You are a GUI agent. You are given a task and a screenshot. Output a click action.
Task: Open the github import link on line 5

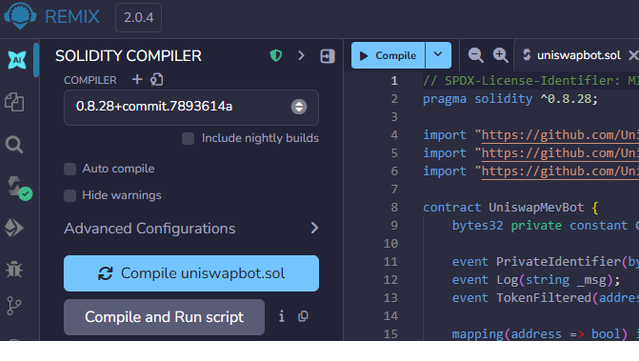click(560, 153)
